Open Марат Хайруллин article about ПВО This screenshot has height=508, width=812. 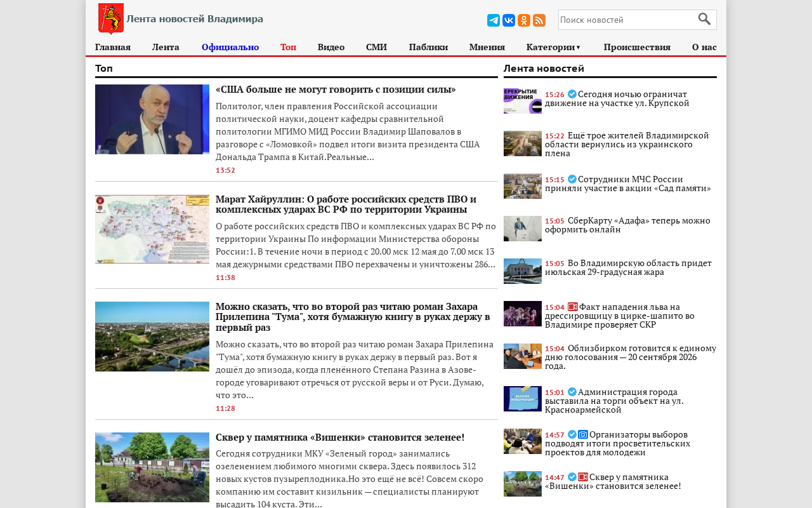pos(346,204)
